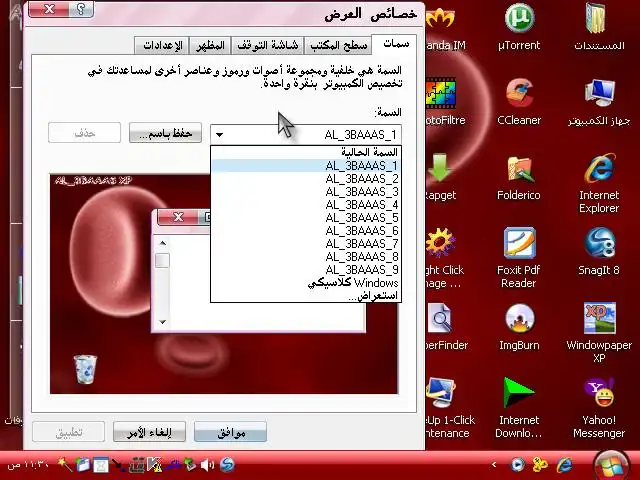
Task: Click the تطبيق apply button
Action: point(69,432)
